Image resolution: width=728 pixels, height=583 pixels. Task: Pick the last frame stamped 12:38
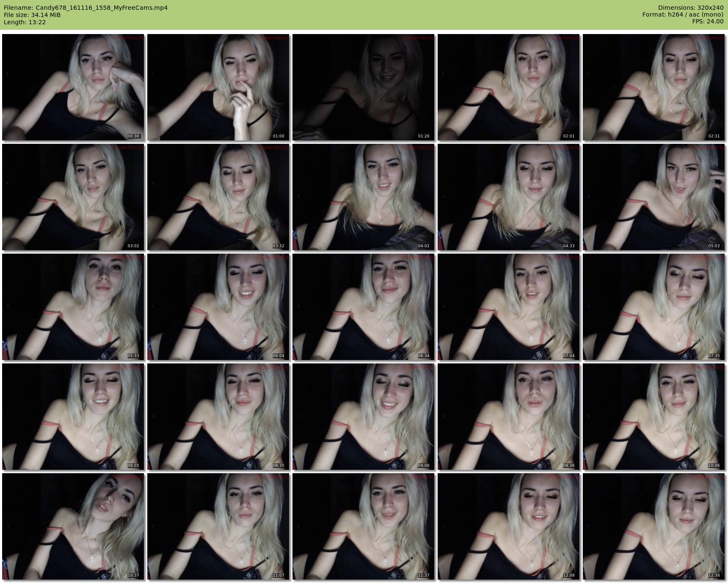tap(654, 526)
